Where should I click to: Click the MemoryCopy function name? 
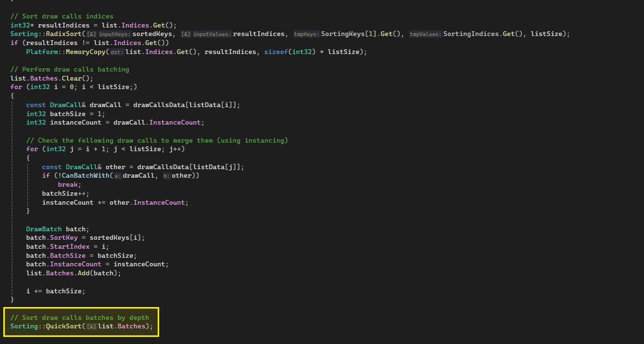(x=85, y=51)
